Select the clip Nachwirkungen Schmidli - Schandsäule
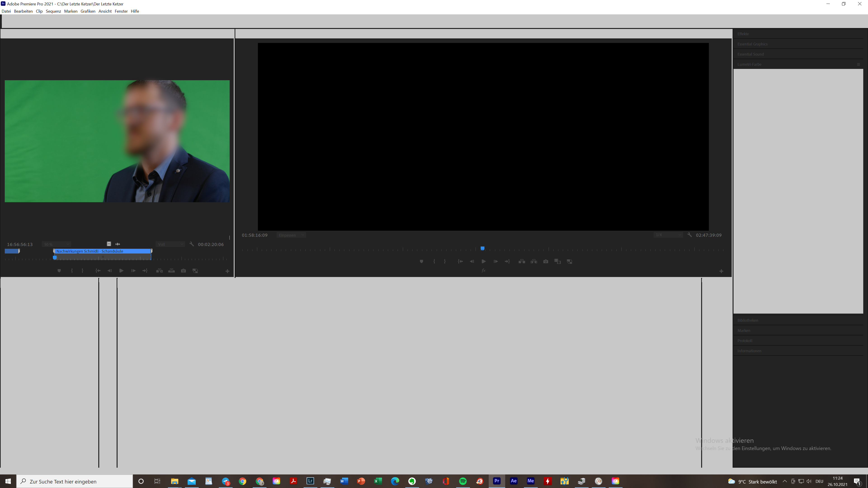The width and height of the screenshot is (868, 488). [101, 251]
